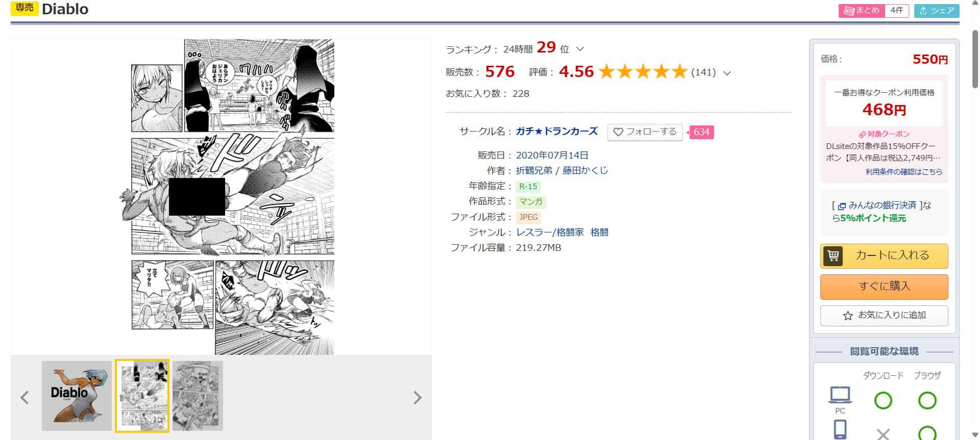
Task: Click the share icon button シェア
Action: tap(937, 10)
